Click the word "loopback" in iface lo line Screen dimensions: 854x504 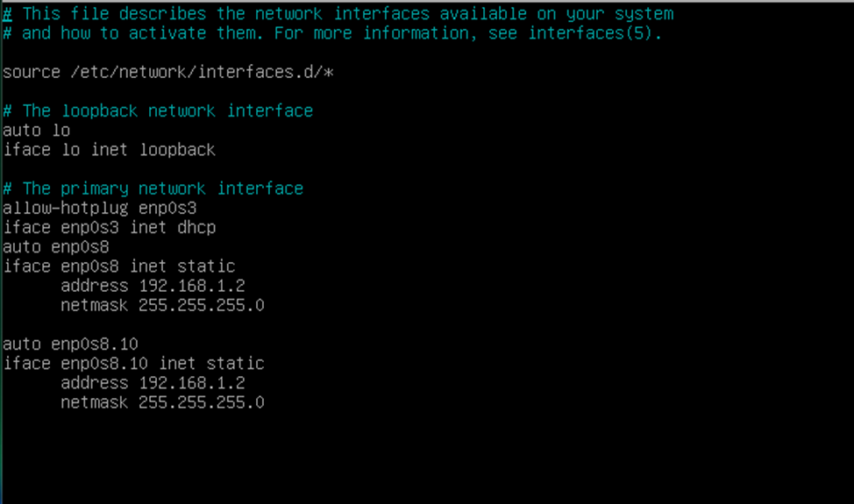click(x=177, y=149)
